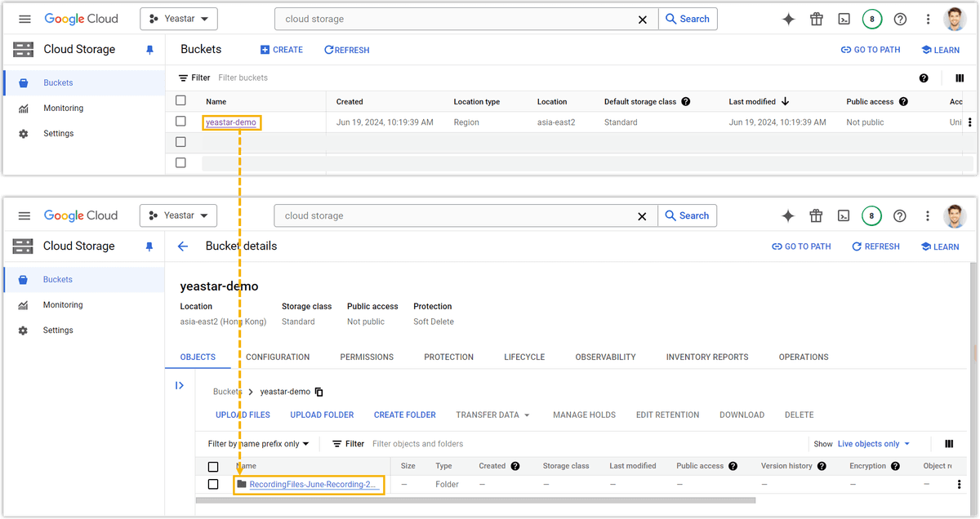Copy the yeastar-demo bucket path icon
This screenshot has height=519, width=980.
tap(318, 392)
